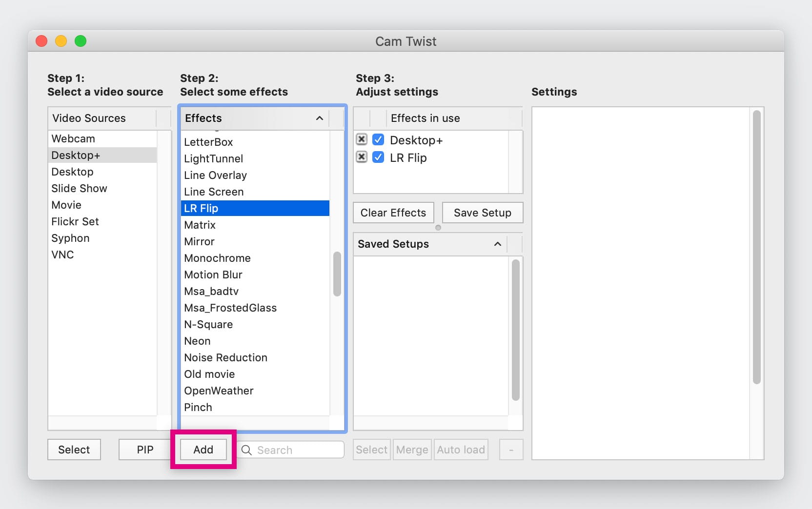Select Old movie effect
The width and height of the screenshot is (812, 509).
(x=255, y=374)
